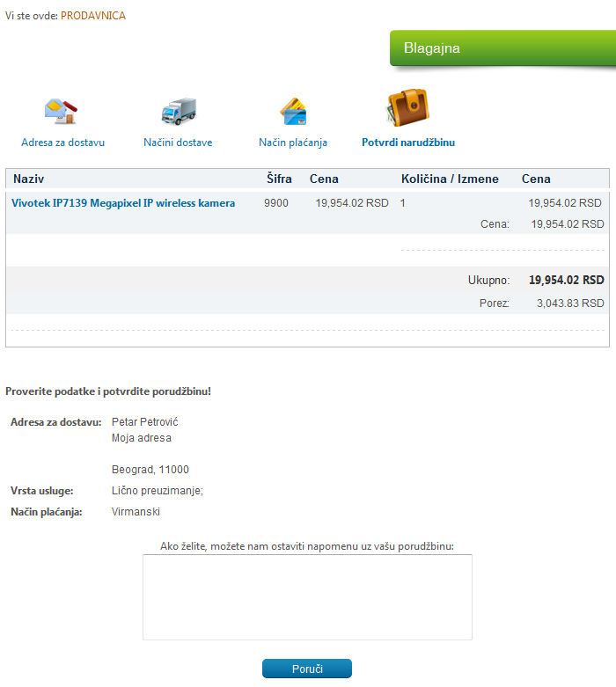Select Potvrdi narudžbinu step label
The width and height of the screenshot is (616, 687).
pos(408,143)
